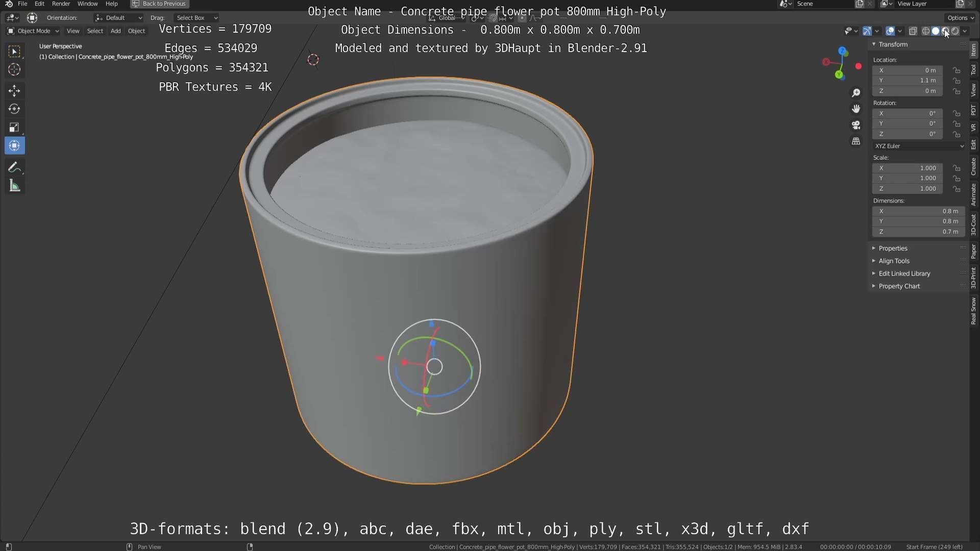Activate the Transform tool
Screen dimensions: 980x551
pos(14,146)
